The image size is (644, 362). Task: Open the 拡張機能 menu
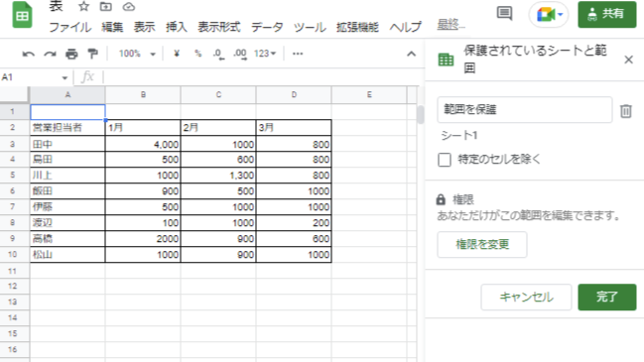click(x=357, y=27)
